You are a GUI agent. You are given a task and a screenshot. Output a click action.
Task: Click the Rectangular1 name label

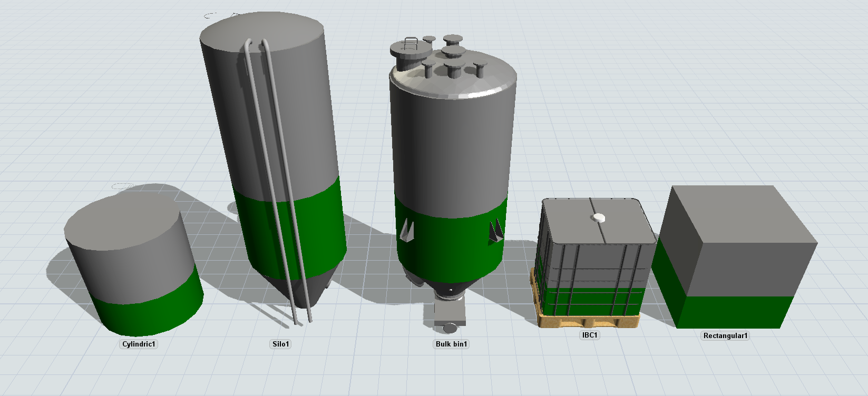click(x=725, y=336)
